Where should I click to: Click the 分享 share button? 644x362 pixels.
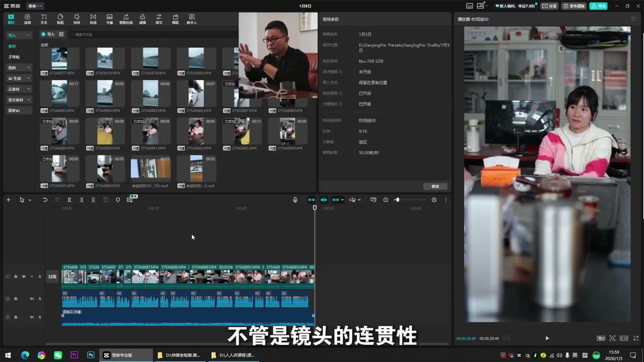pos(549,6)
